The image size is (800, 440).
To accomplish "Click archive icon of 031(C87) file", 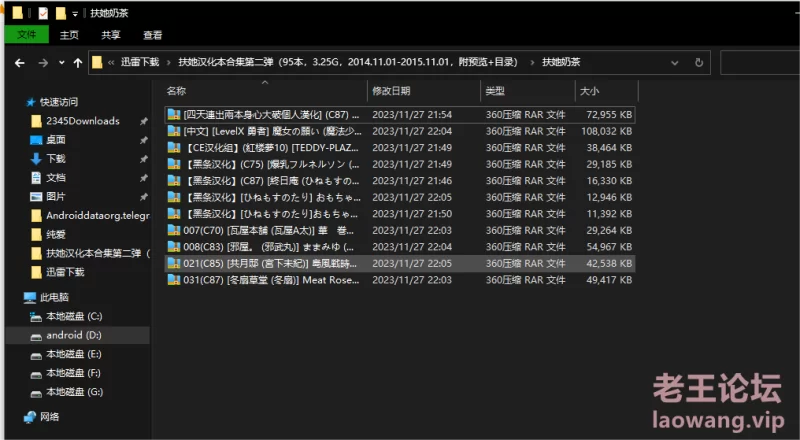I will tap(174, 280).
